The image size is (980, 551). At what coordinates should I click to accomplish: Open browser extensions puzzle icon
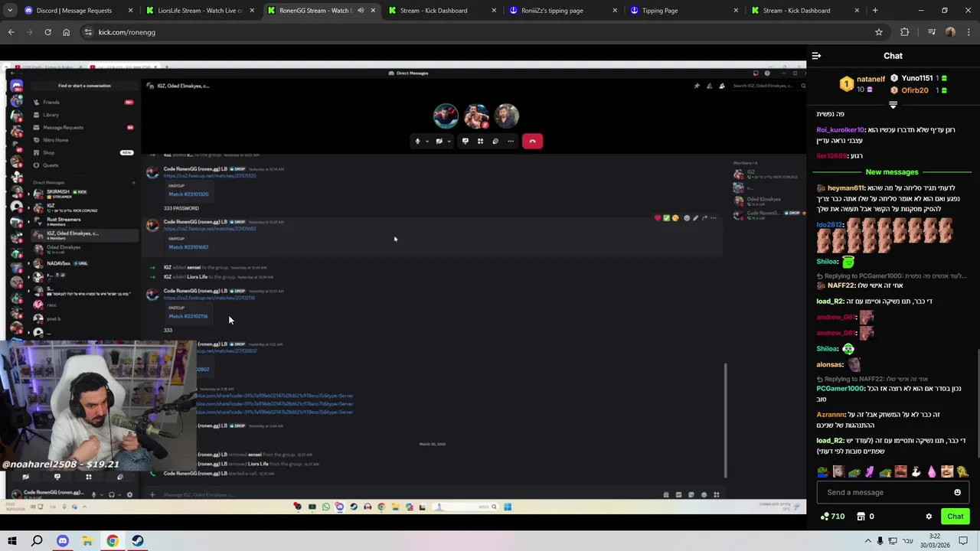click(905, 32)
